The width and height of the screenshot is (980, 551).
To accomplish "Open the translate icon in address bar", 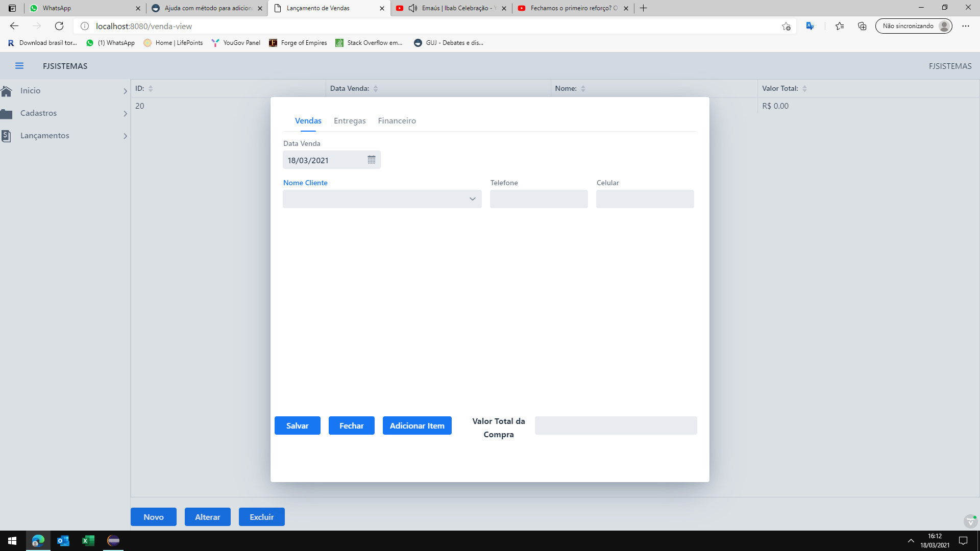I will pos(810,26).
